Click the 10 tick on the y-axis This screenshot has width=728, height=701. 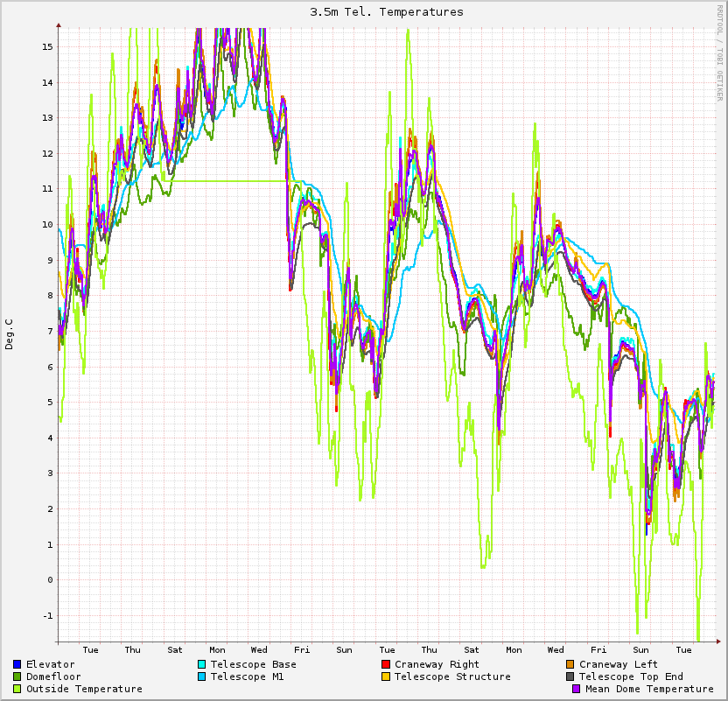[48, 224]
